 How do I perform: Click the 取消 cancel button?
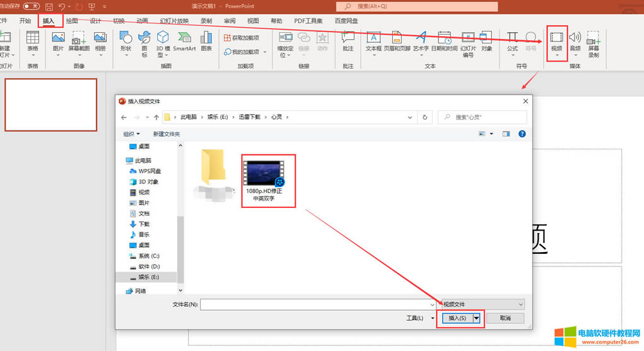[x=505, y=318]
